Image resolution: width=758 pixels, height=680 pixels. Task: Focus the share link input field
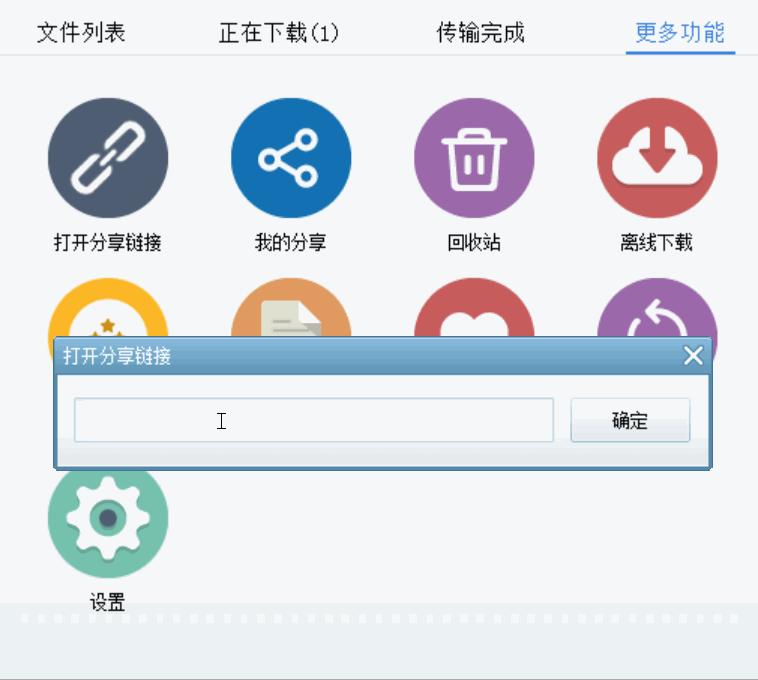[x=314, y=420]
